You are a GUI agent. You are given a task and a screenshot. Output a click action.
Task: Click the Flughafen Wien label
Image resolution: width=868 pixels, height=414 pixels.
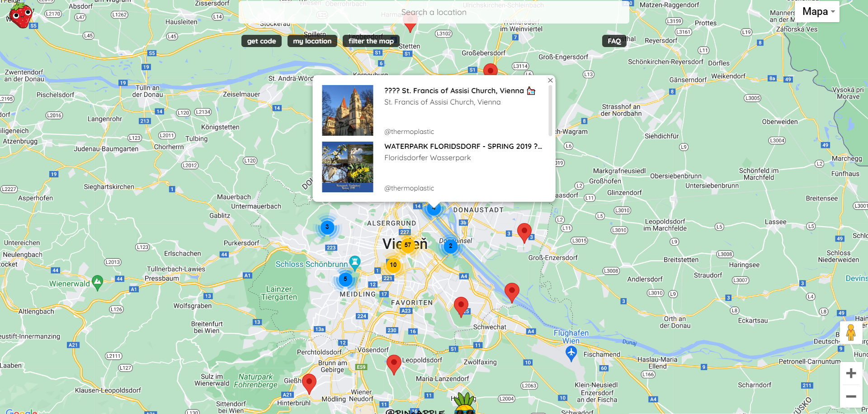click(x=571, y=337)
